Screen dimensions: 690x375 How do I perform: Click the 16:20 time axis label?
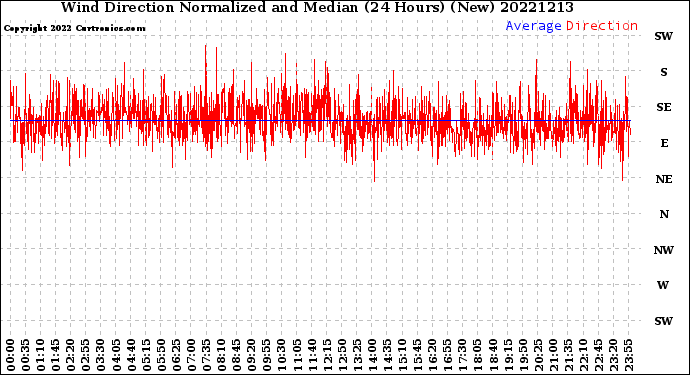click(432, 355)
